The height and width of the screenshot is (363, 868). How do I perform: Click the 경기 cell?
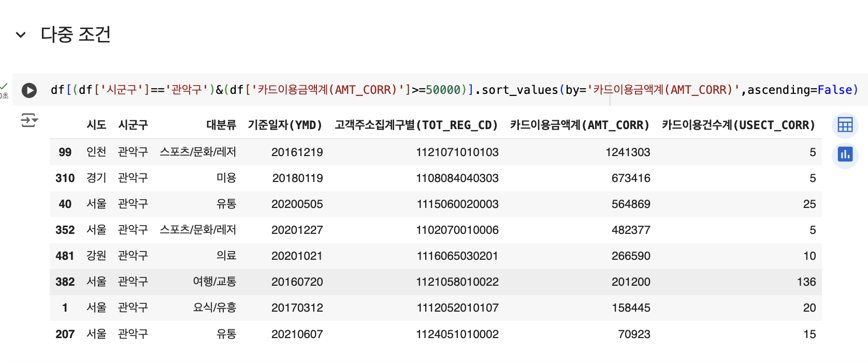[96, 178]
